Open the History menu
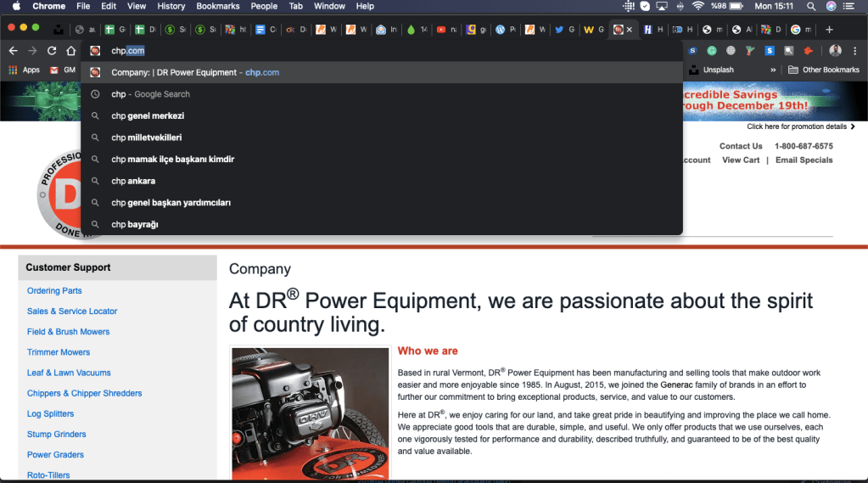The width and height of the screenshot is (868, 483). point(171,6)
